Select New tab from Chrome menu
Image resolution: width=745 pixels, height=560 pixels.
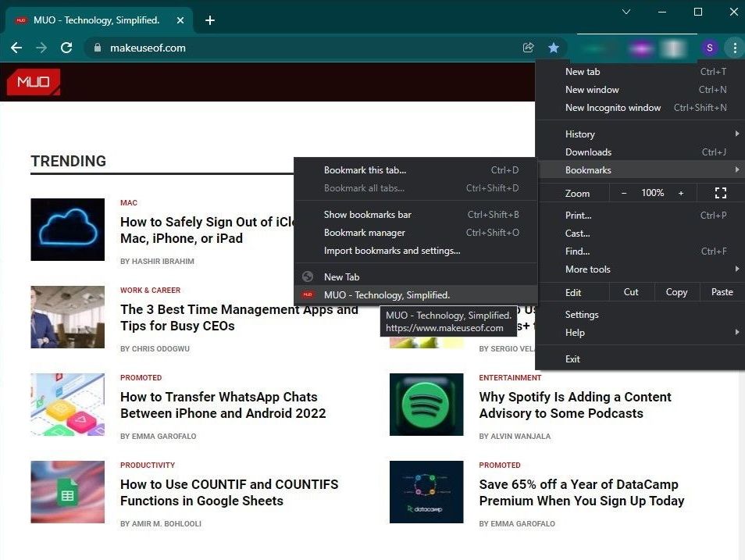(640, 72)
